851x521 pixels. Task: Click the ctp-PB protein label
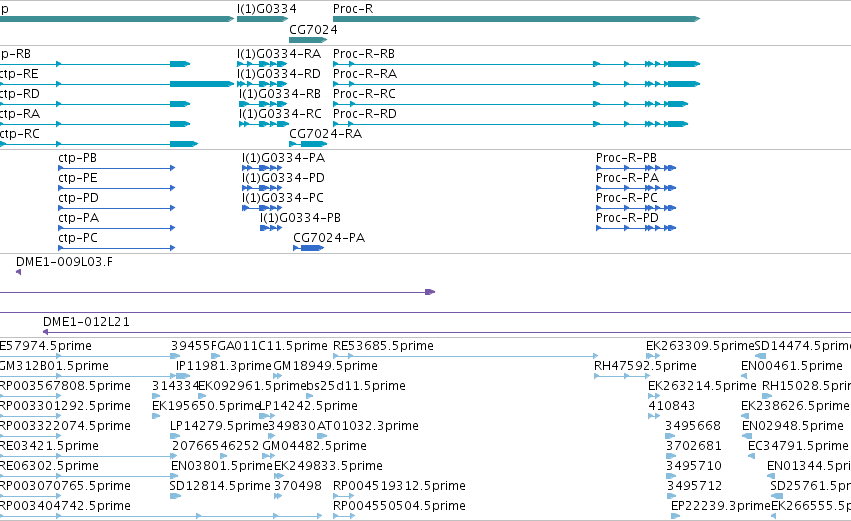pyautogui.click(x=77, y=158)
